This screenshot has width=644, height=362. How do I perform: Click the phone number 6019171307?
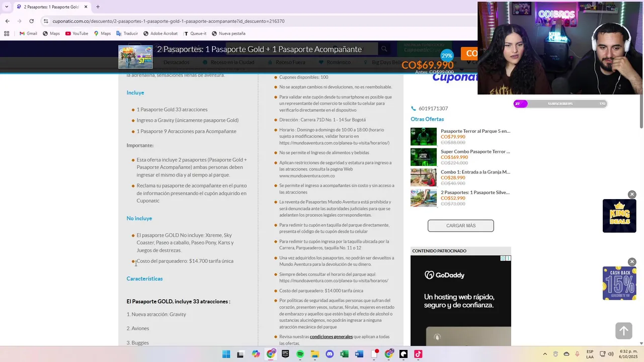click(433, 109)
